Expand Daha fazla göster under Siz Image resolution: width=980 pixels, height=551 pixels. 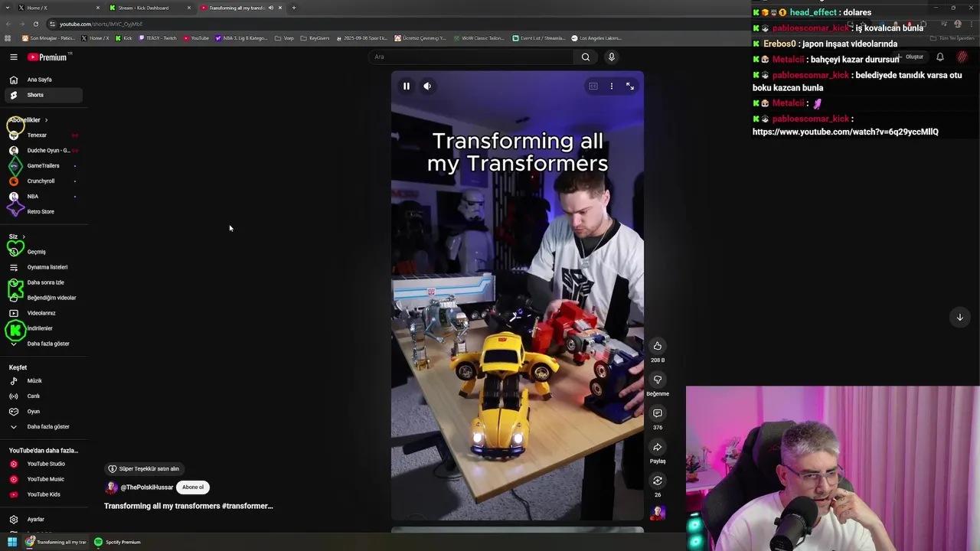point(42,344)
